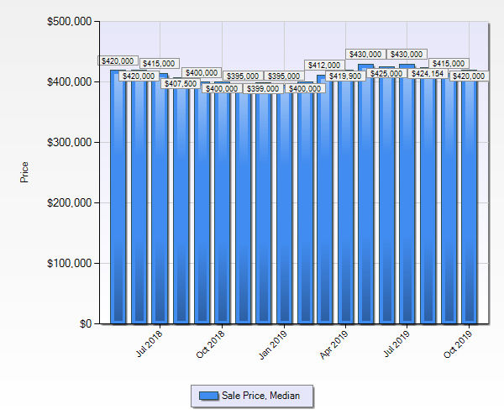Click the $412,000 data label
Image resolution: width=504 pixels, height=420 pixels.
pyautogui.click(x=325, y=65)
